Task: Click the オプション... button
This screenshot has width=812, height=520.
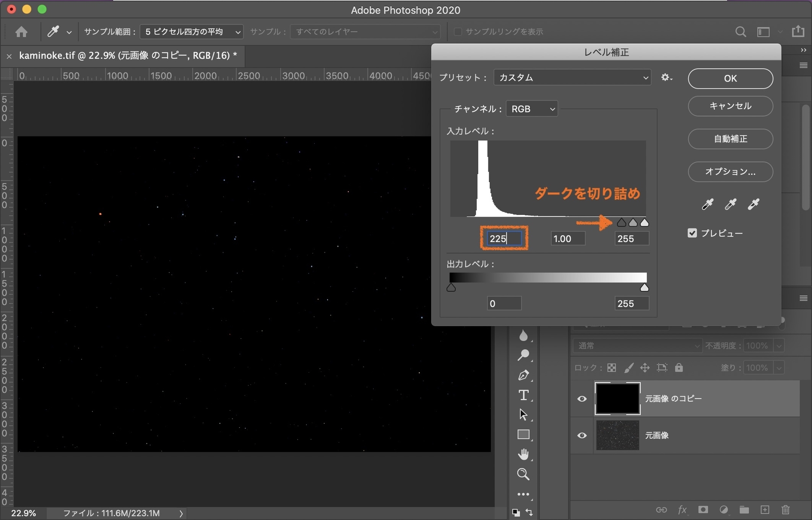Action: click(x=730, y=172)
